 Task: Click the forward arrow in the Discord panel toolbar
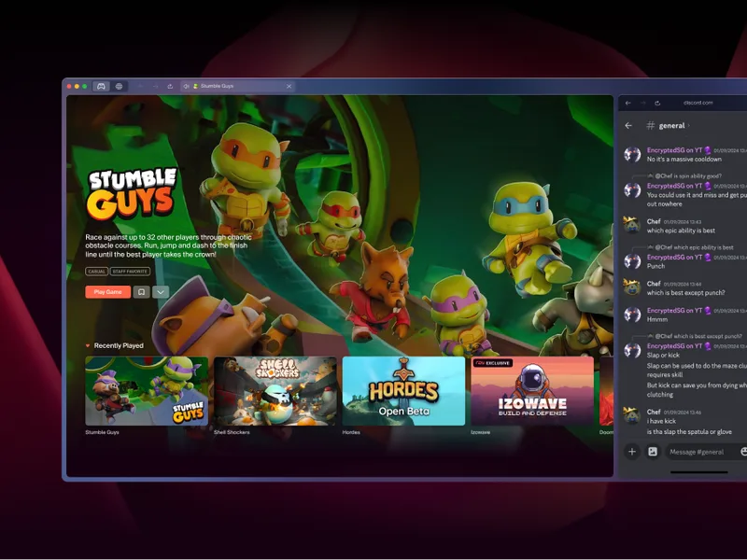click(x=642, y=103)
